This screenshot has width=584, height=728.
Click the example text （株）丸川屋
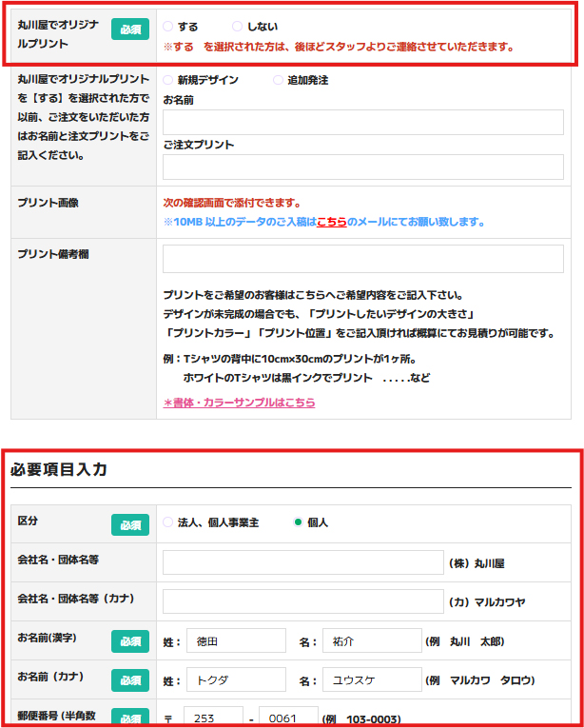477,563
